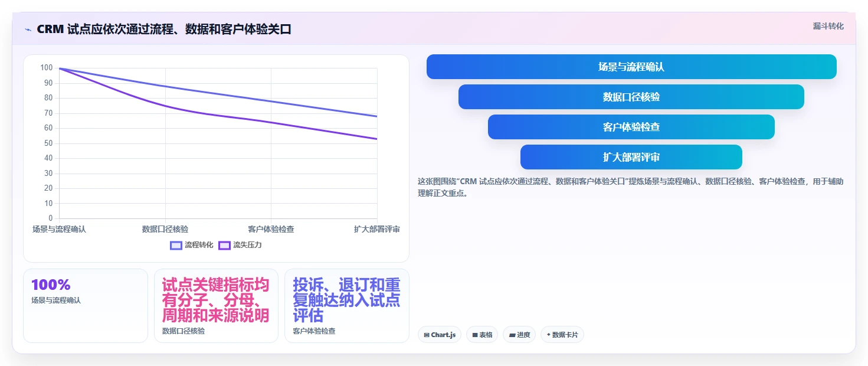Click the 数据口径核验 x-axis label
The height and width of the screenshot is (366, 868).
[x=165, y=229]
